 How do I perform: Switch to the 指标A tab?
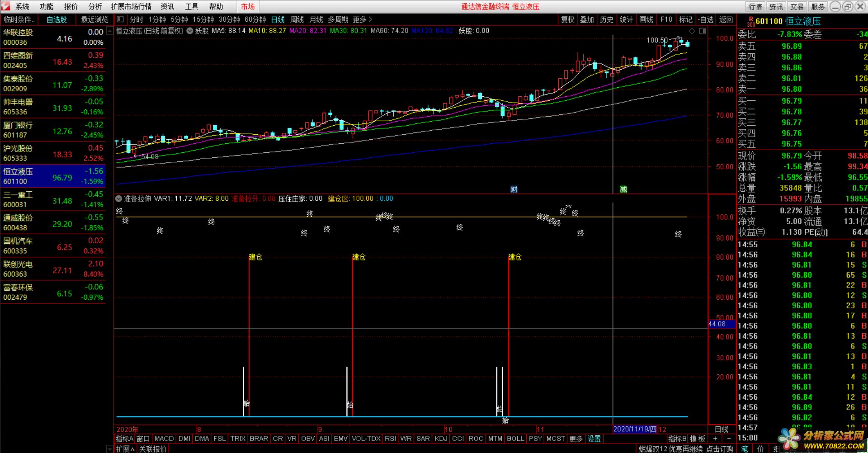[125, 439]
